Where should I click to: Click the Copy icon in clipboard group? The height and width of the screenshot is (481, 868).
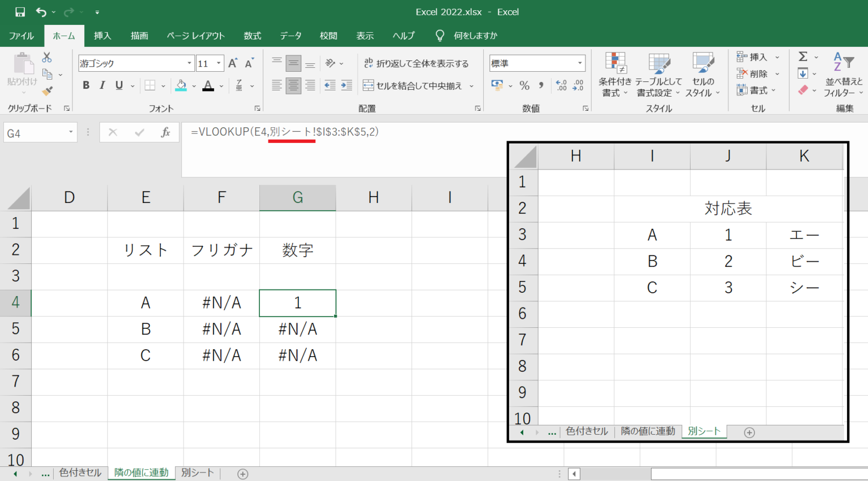[x=47, y=74]
